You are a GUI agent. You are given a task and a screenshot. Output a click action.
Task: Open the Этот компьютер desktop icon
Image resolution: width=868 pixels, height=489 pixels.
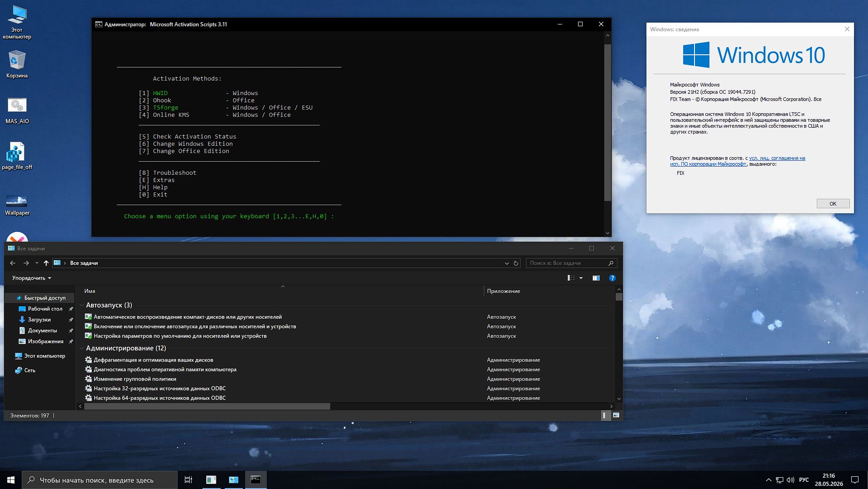[17, 22]
